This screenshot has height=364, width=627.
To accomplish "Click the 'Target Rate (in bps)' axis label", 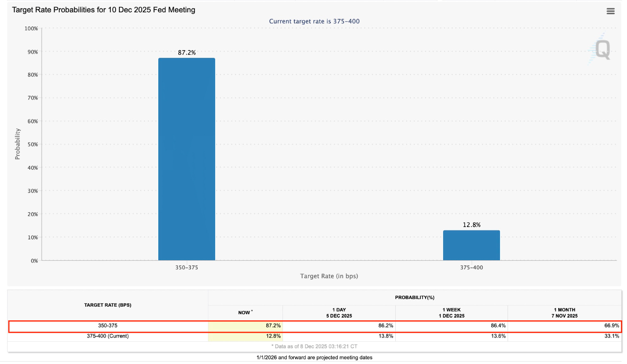I will pyautogui.click(x=329, y=276).
